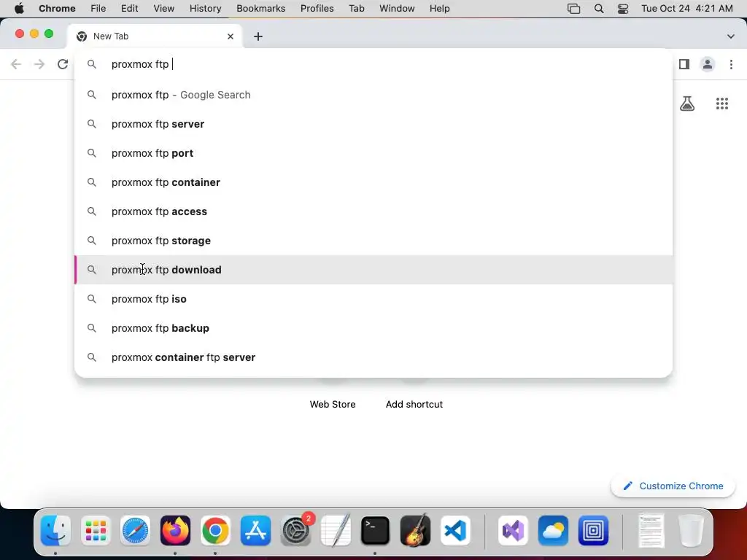Image resolution: width=747 pixels, height=560 pixels.
Task: Choose 'proxmox ftp - Google Search' suggestion
Action: coord(373,95)
